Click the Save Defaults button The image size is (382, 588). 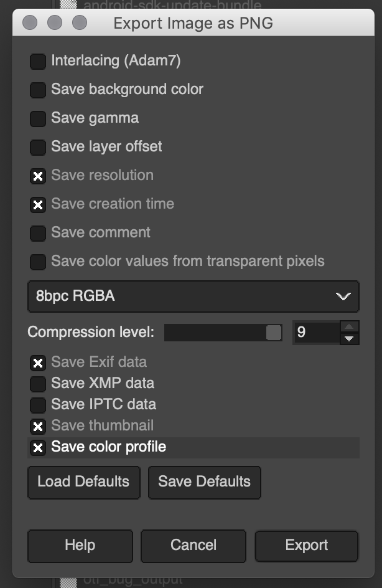[204, 481]
